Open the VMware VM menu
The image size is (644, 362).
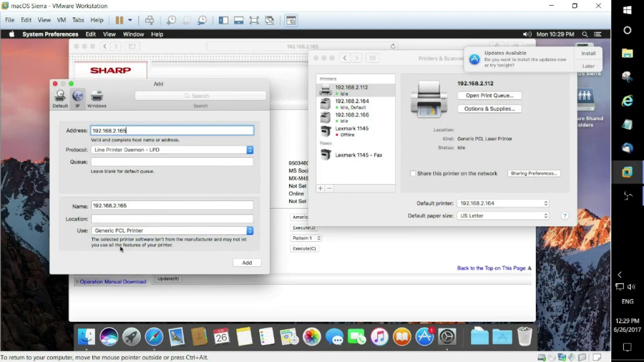point(61,20)
